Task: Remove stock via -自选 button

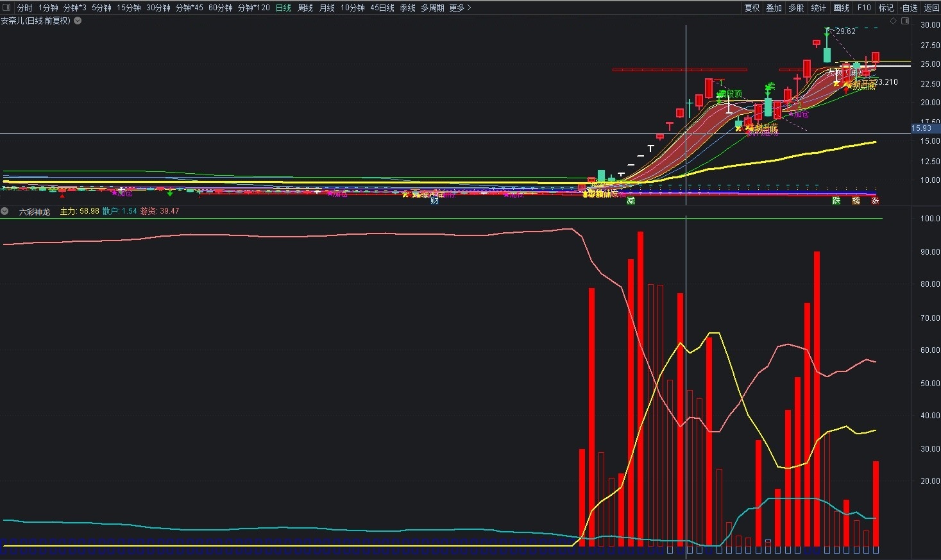Action: (x=908, y=8)
